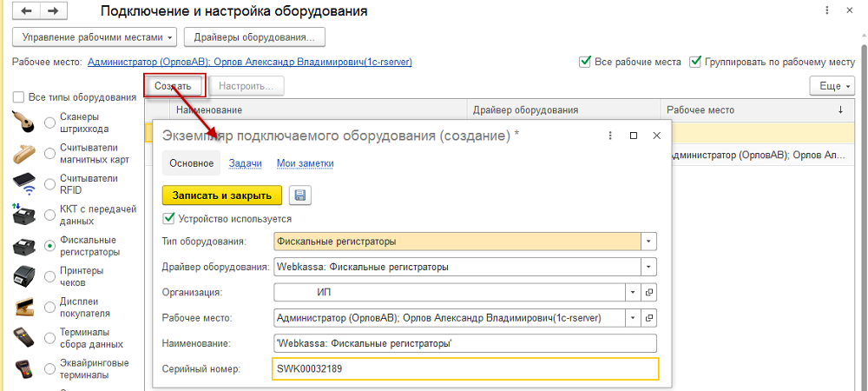This screenshot has width=868, height=391.
Task: Switch to Основное tab
Action: pos(191,163)
